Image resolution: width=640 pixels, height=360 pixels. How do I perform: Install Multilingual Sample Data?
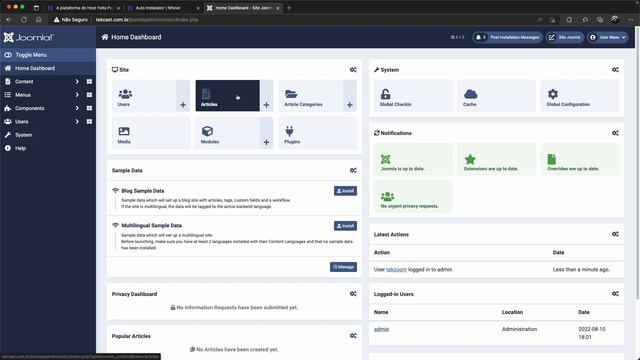[345, 226]
